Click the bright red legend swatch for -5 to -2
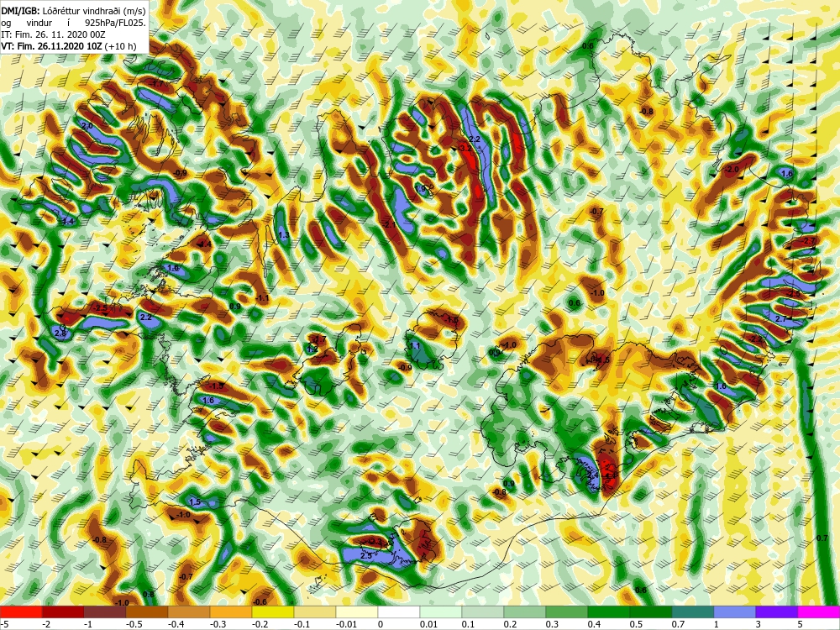Image resolution: width=840 pixels, height=630 pixels. tap(21, 612)
